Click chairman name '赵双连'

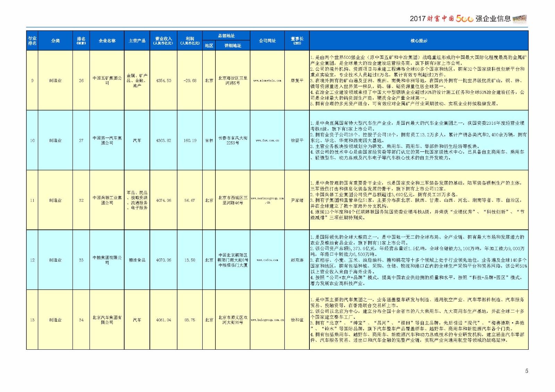pyautogui.click(x=297, y=260)
